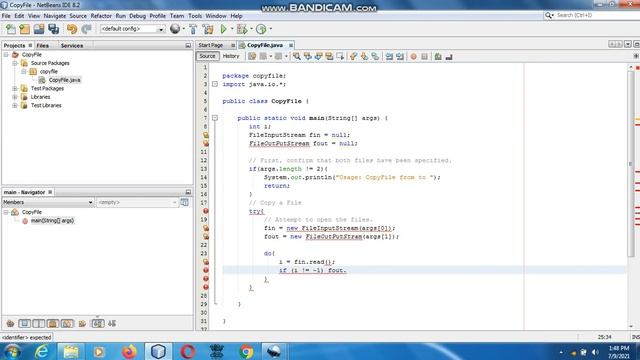640x360 pixels.
Task: Toggle Show Inner Classes filter in Navigator
Action: point(67,324)
